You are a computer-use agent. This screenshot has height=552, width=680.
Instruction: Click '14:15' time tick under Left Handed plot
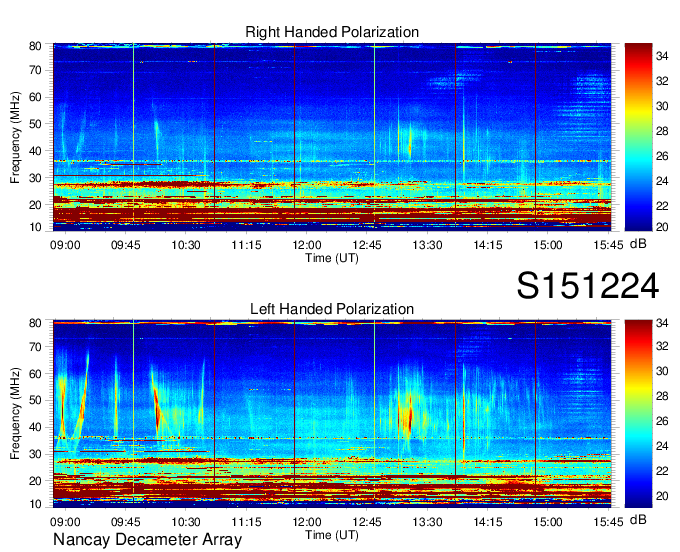(x=487, y=522)
